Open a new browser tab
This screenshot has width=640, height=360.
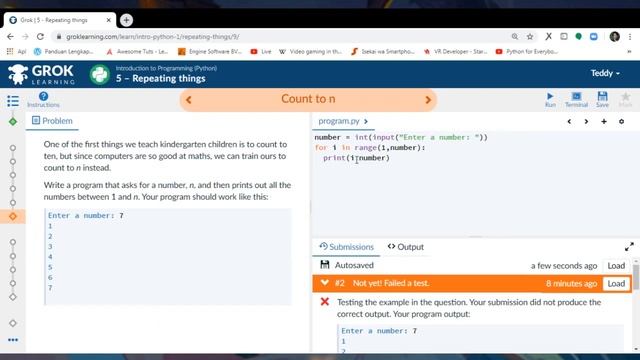[126, 20]
